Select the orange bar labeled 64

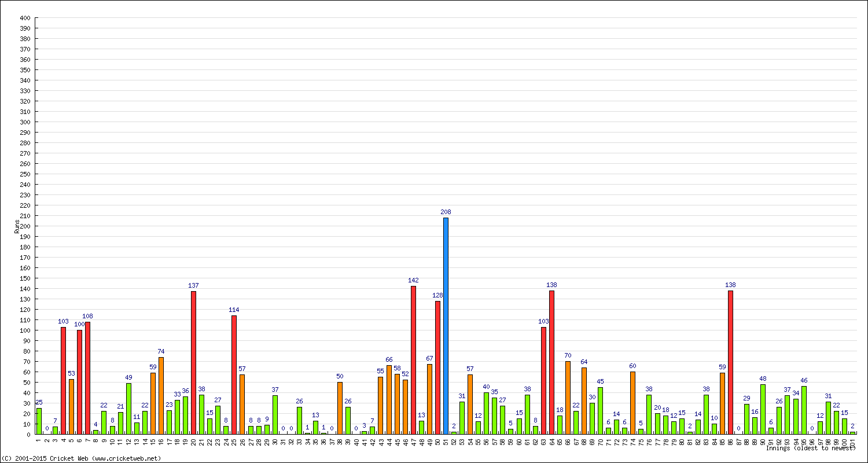tap(584, 401)
